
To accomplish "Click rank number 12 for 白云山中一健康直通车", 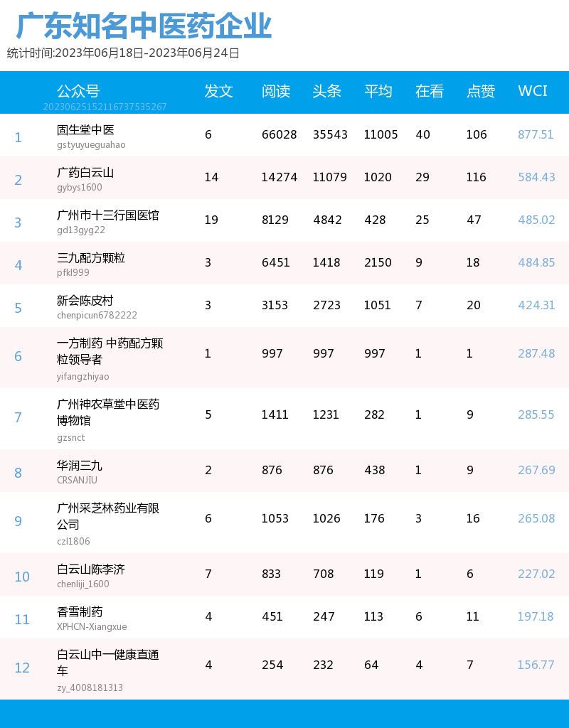I will point(21,668).
